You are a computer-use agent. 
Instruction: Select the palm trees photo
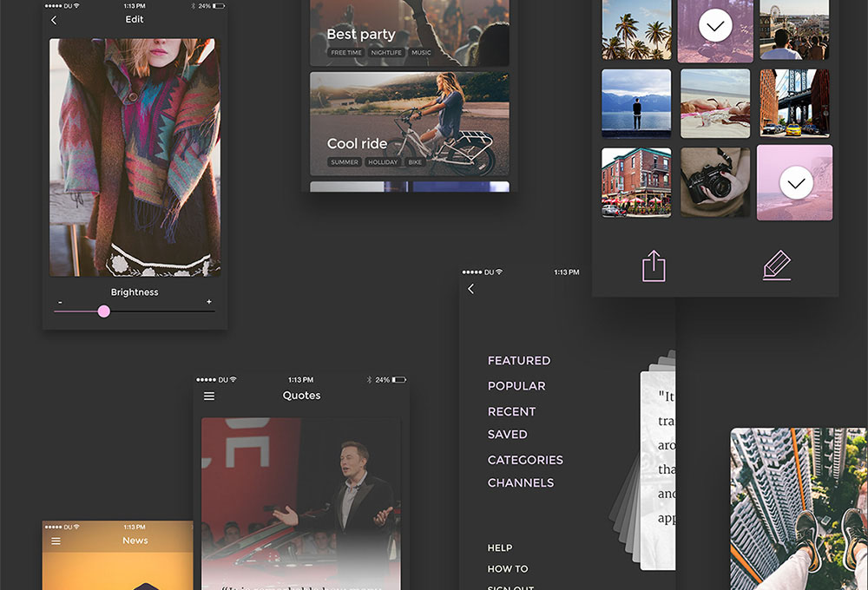click(x=636, y=29)
